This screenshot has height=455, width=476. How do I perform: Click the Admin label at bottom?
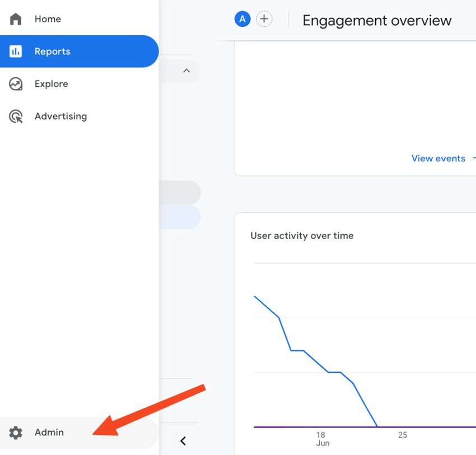pyautogui.click(x=49, y=432)
